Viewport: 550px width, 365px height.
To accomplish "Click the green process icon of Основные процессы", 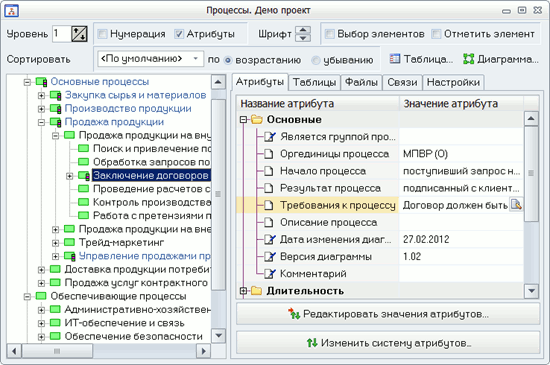I will tap(41, 82).
